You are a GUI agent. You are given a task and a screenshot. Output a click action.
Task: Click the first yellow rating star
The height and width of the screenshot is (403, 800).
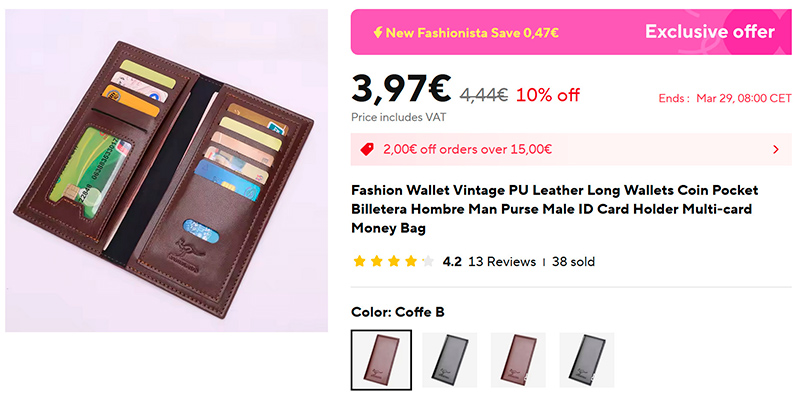click(x=359, y=262)
